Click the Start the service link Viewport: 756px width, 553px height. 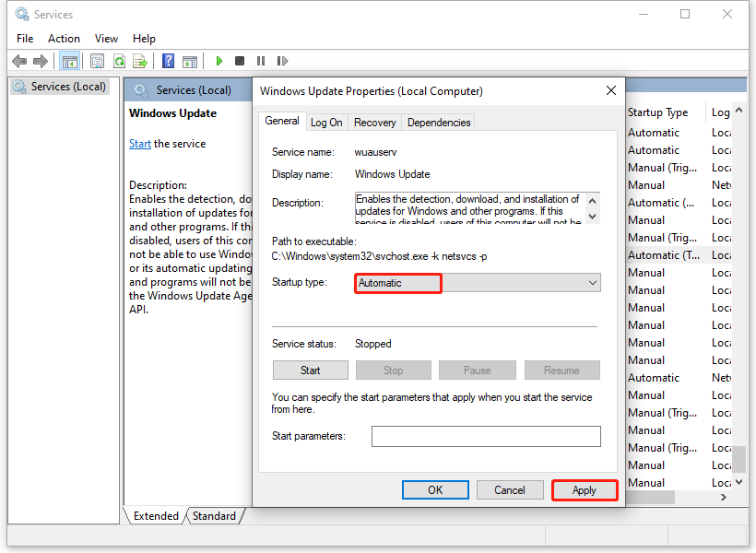[140, 144]
